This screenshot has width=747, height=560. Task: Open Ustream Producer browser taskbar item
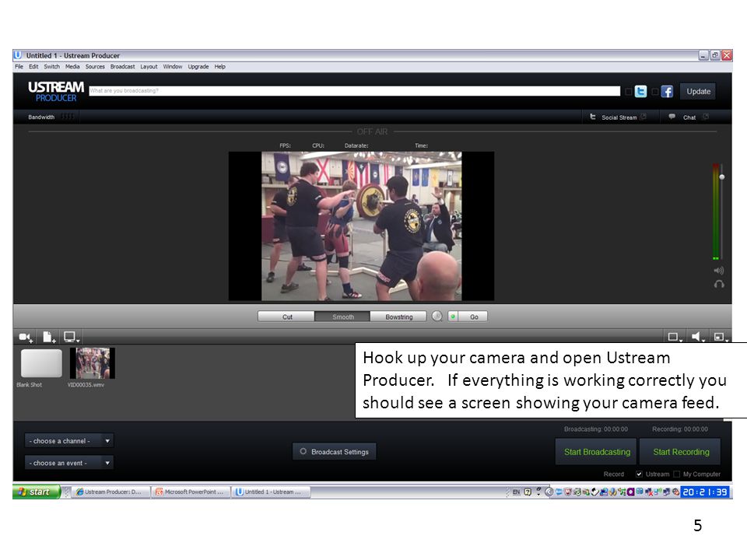point(111,492)
